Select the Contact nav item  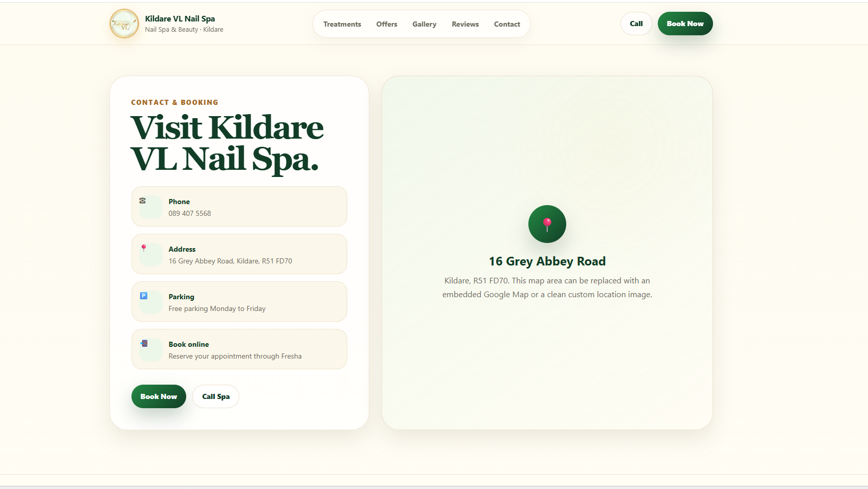click(x=507, y=24)
